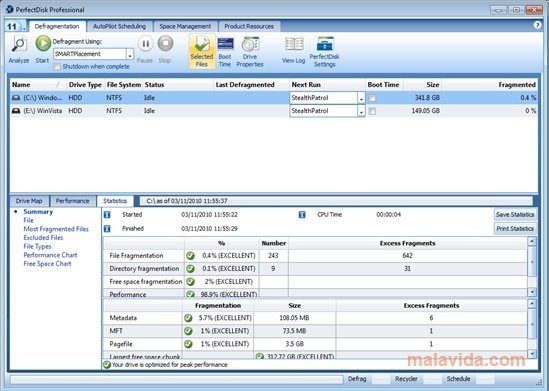Open Boot Time defrag
This screenshot has width=549, height=391.
click(x=225, y=52)
